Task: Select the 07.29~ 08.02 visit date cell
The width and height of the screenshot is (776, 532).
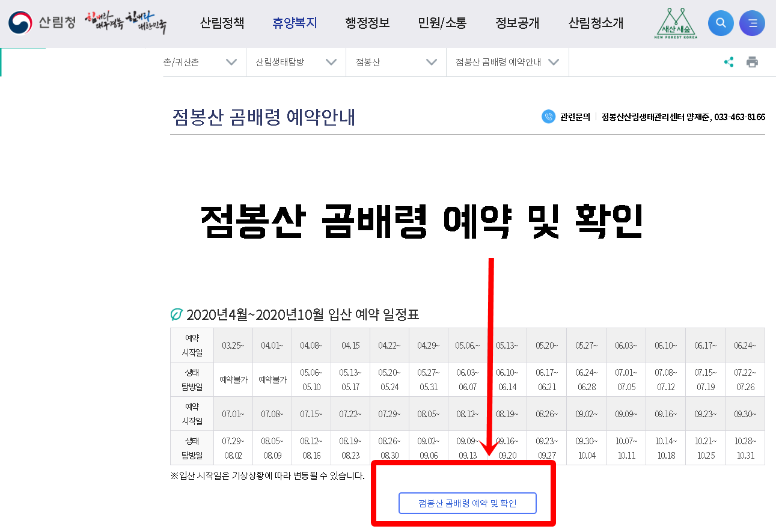Action: (x=233, y=448)
